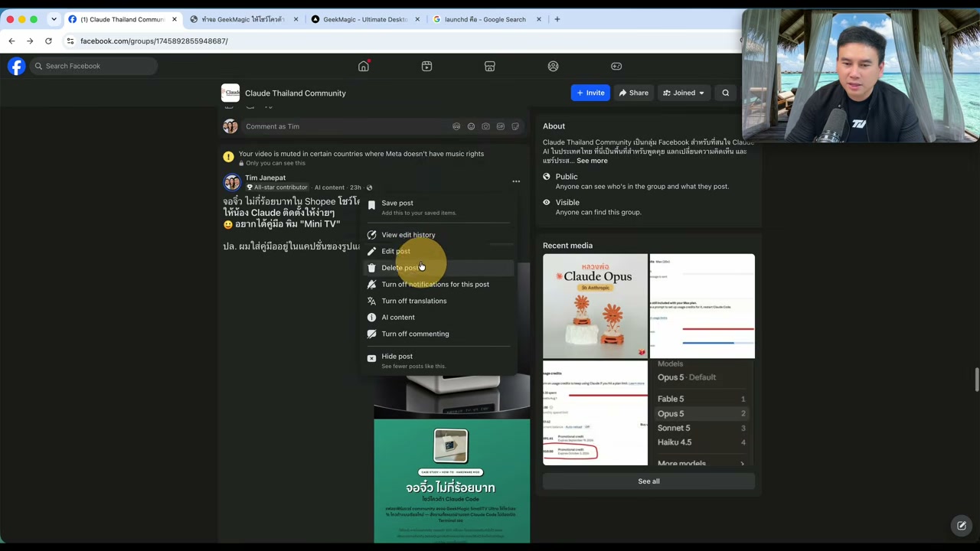Open Facebook Home from top nav icon
980x551 pixels.
pyautogui.click(x=364, y=66)
